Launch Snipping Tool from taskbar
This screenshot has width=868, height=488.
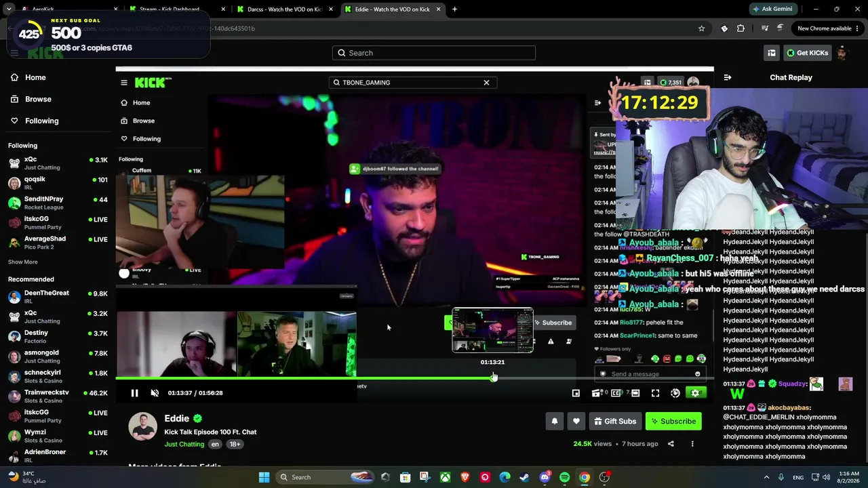coord(425,477)
